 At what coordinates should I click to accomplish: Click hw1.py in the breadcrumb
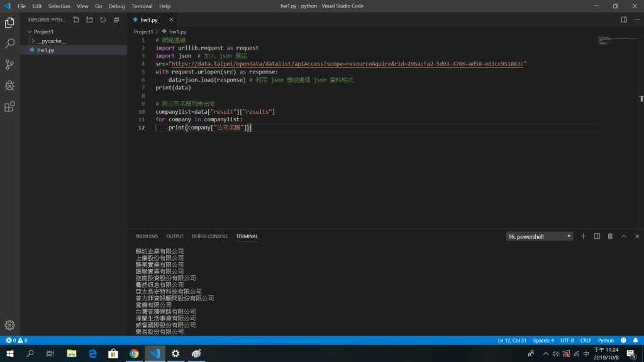(177, 31)
